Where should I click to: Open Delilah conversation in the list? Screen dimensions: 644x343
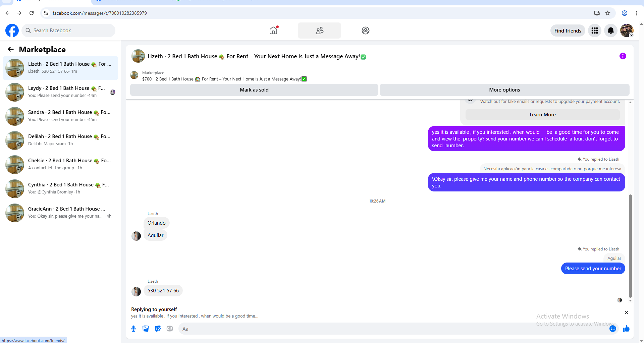[x=60, y=140]
